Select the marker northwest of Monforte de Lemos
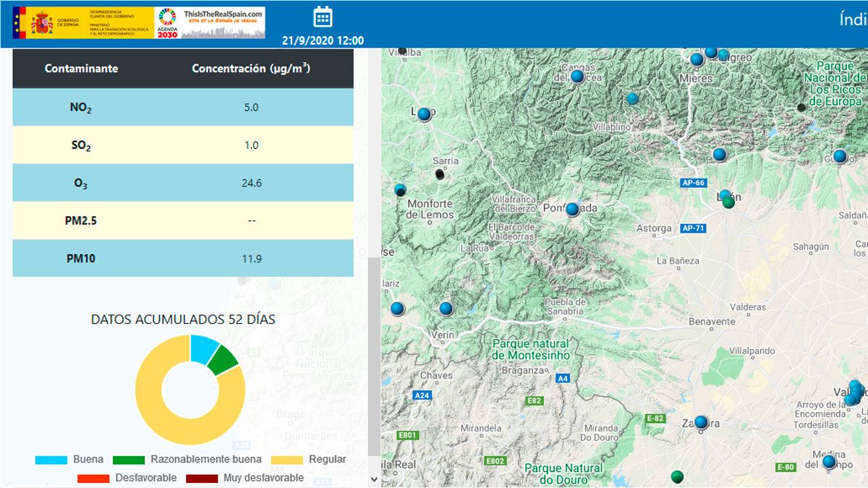Screen dimensions: 868x488 coord(400,190)
